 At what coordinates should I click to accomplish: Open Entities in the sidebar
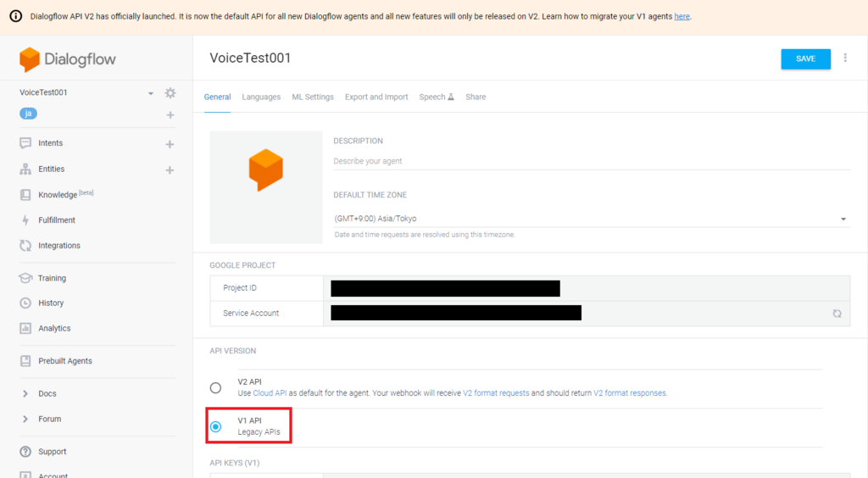(x=52, y=170)
